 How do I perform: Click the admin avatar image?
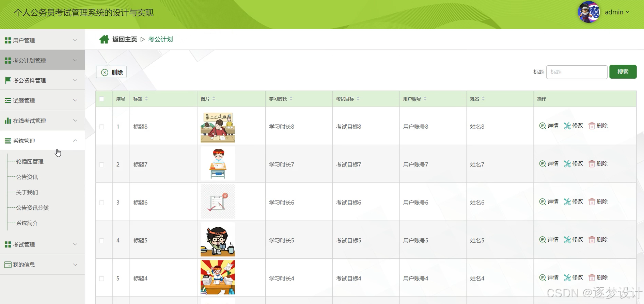pos(589,12)
